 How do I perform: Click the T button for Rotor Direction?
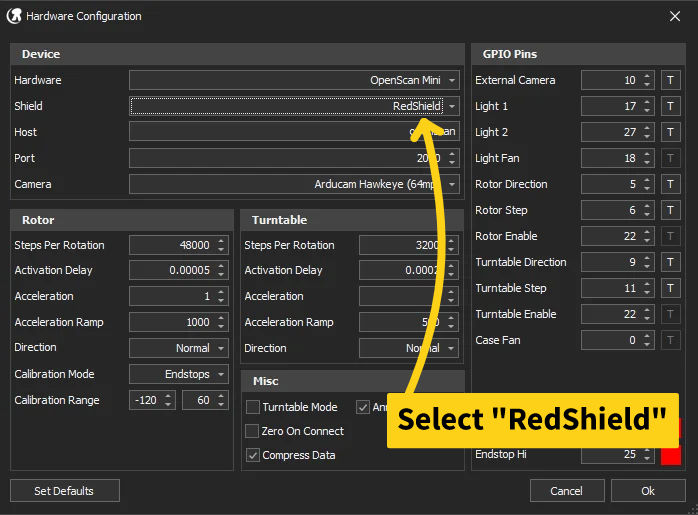click(x=671, y=184)
